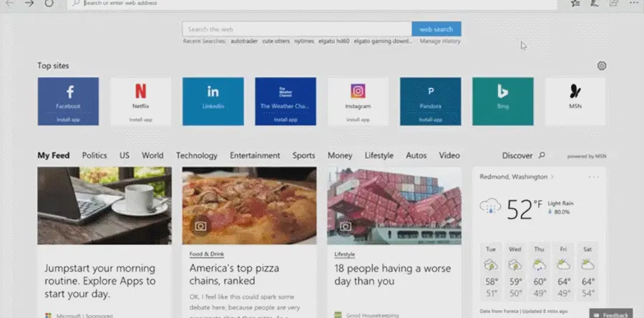Click the add notes pen icon

tap(595, 3)
